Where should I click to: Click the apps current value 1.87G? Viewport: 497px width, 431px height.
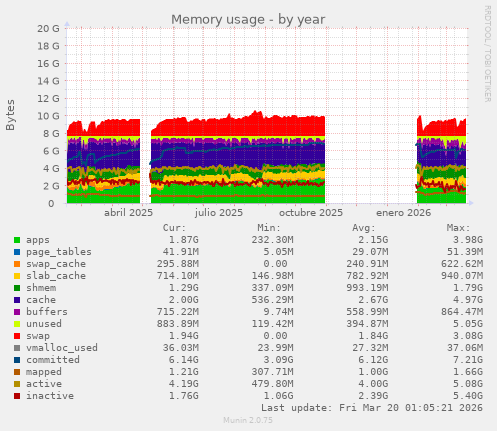tap(183, 240)
